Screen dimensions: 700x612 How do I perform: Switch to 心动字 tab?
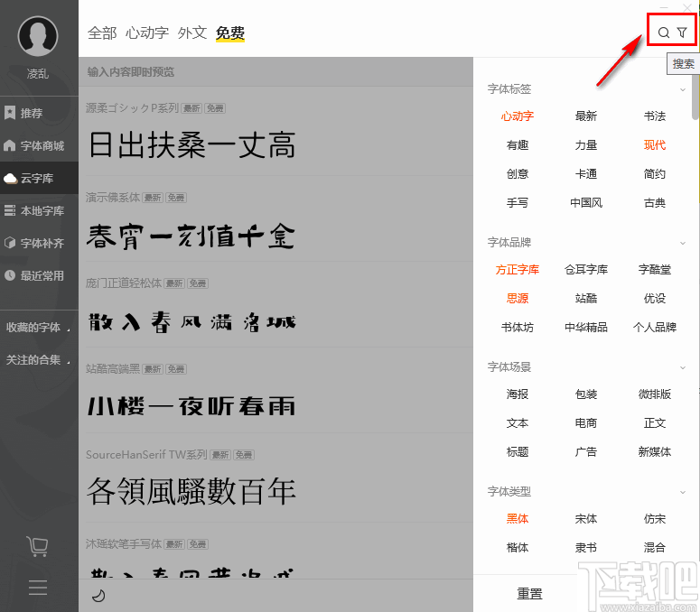[147, 33]
